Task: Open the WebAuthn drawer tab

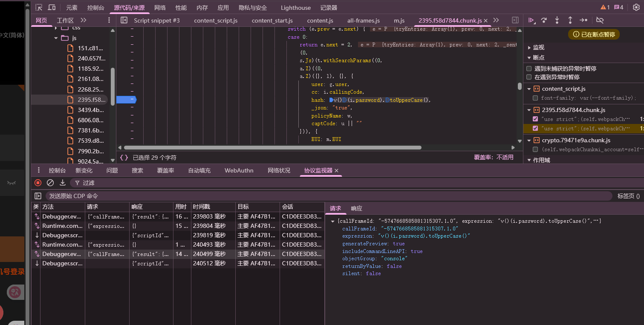Action: [239, 170]
